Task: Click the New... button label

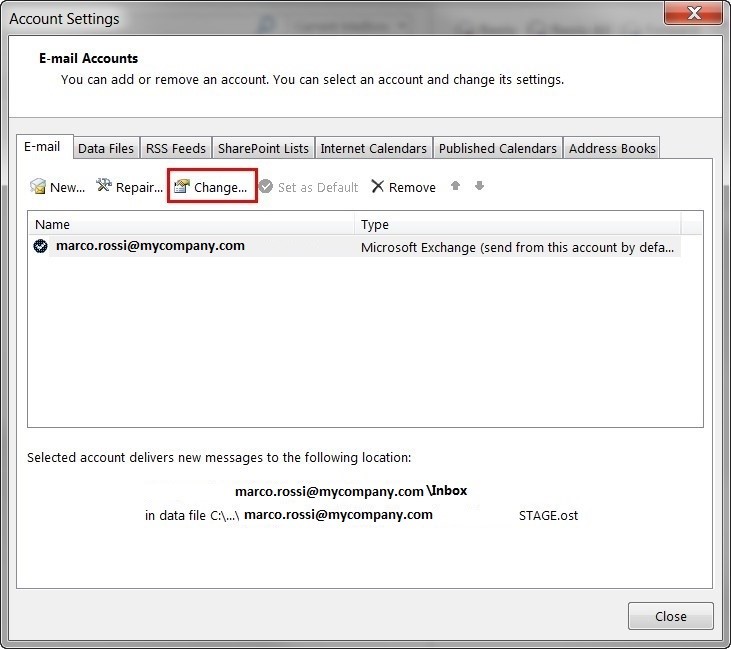Action: (68, 187)
